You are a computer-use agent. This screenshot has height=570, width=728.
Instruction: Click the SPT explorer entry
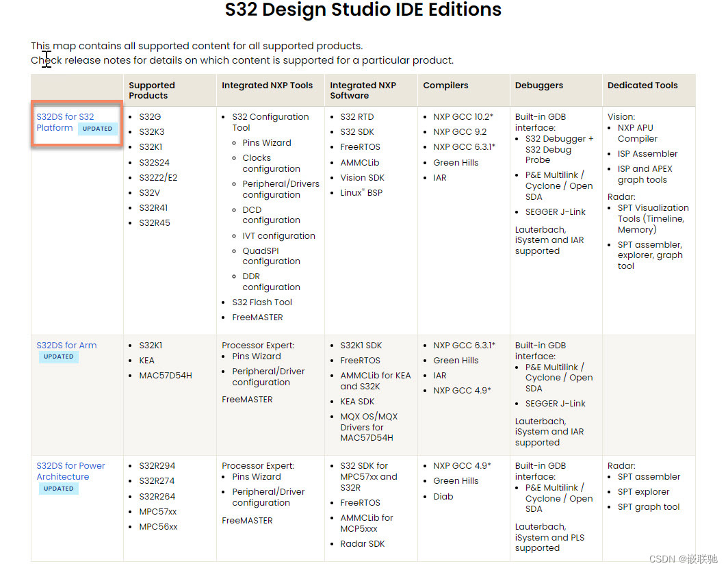coord(643,492)
